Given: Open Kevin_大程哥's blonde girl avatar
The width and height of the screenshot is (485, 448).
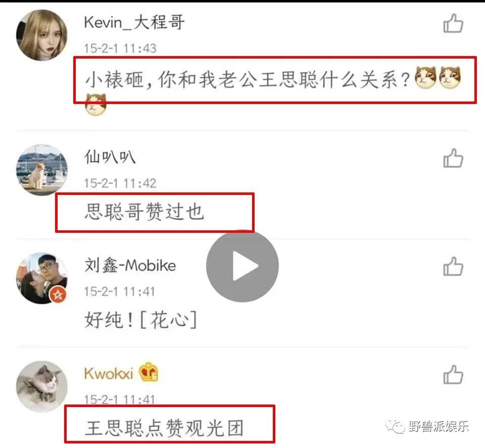Looking at the screenshot, I should (42, 35).
